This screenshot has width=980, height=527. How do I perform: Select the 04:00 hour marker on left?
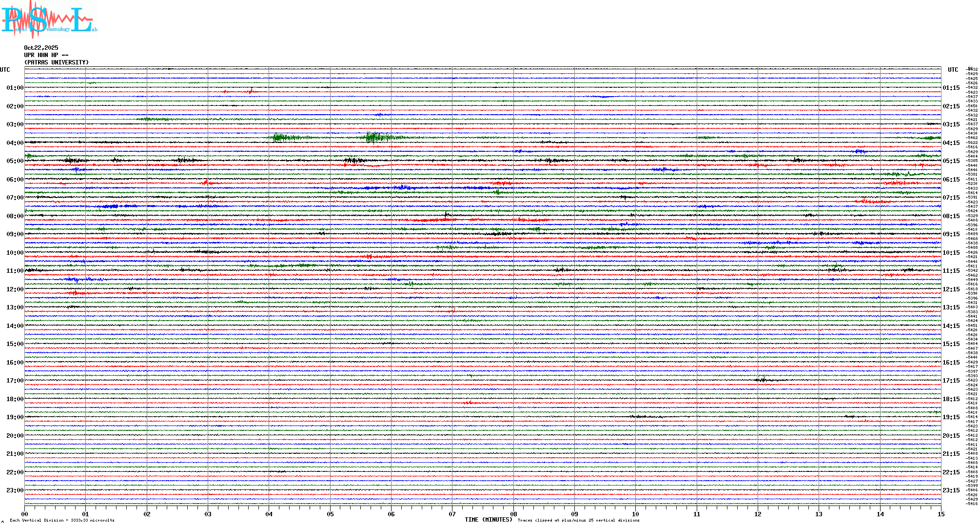pos(15,143)
